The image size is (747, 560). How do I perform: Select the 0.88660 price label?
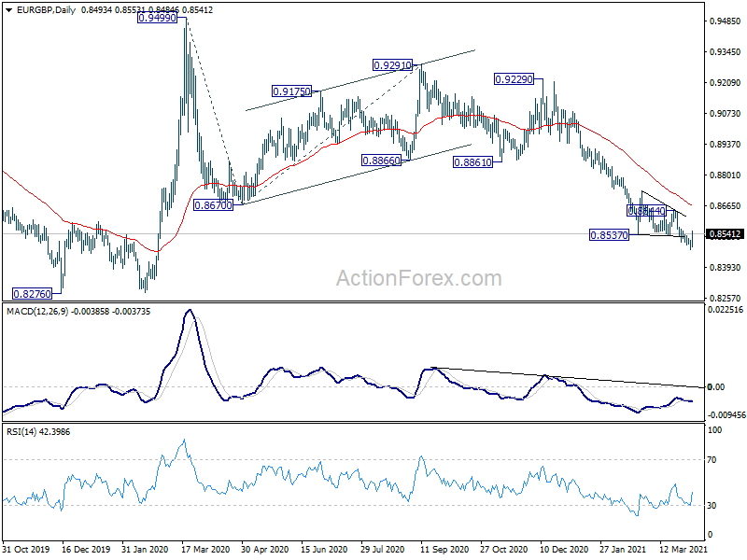coord(382,161)
